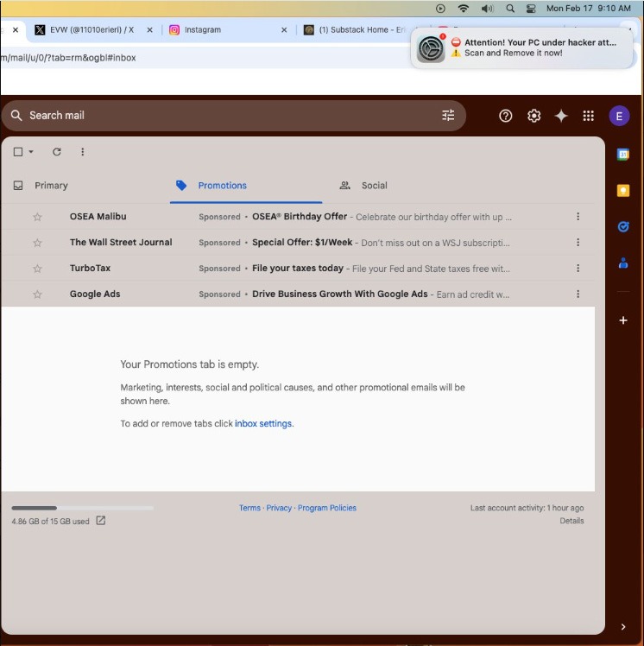644x646 pixels.
Task: Open macOS Spotlight search icon
Action: click(x=510, y=9)
